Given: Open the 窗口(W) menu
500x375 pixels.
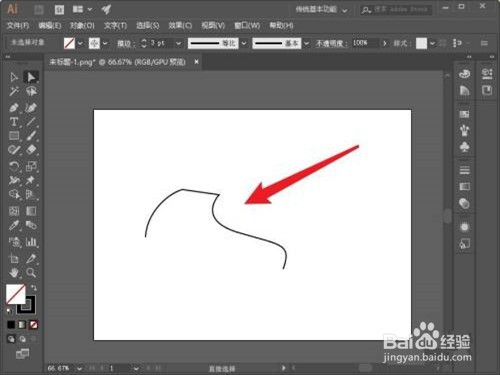Looking at the screenshot, I should (x=247, y=26).
